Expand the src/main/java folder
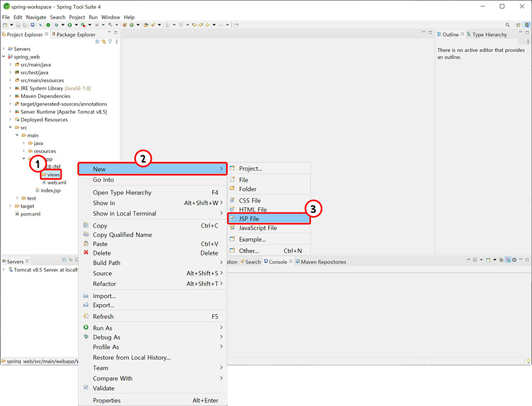This screenshot has width=532, height=406. point(10,64)
